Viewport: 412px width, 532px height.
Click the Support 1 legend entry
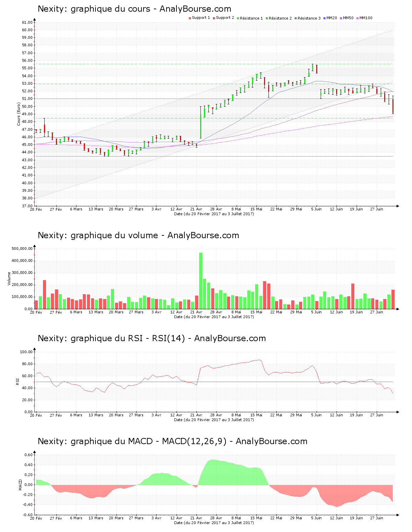199,18
